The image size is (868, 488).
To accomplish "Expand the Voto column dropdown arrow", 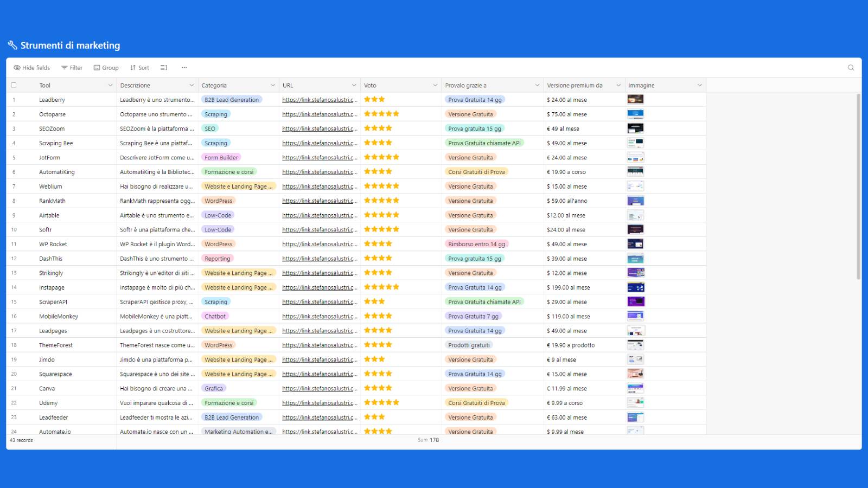I will click(435, 85).
